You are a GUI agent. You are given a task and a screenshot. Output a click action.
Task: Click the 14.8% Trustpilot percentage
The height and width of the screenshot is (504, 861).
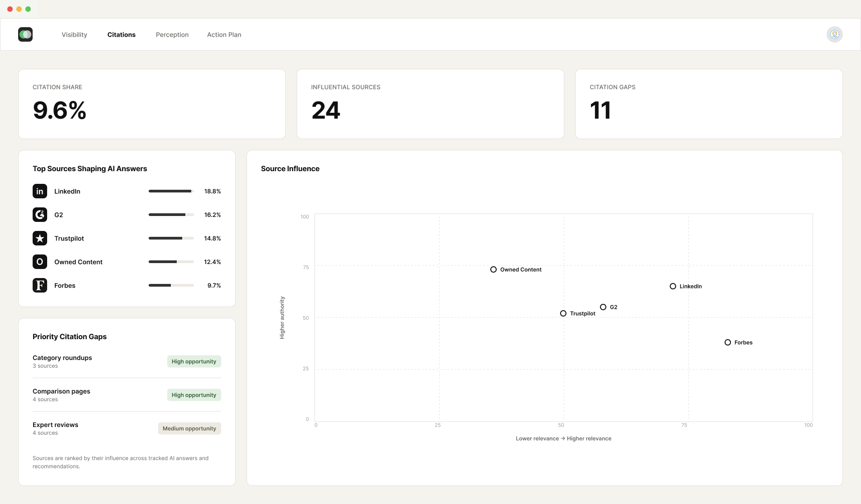click(213, 238)
